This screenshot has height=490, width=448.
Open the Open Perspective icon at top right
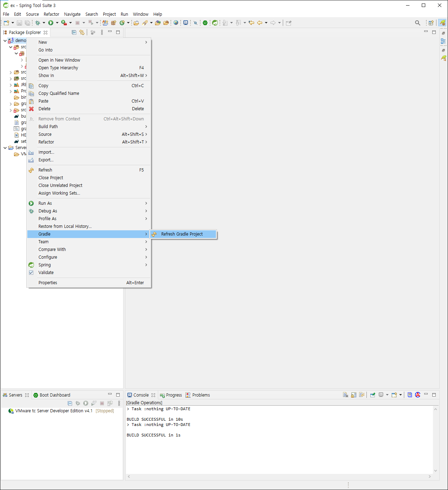tap(431, 23)
